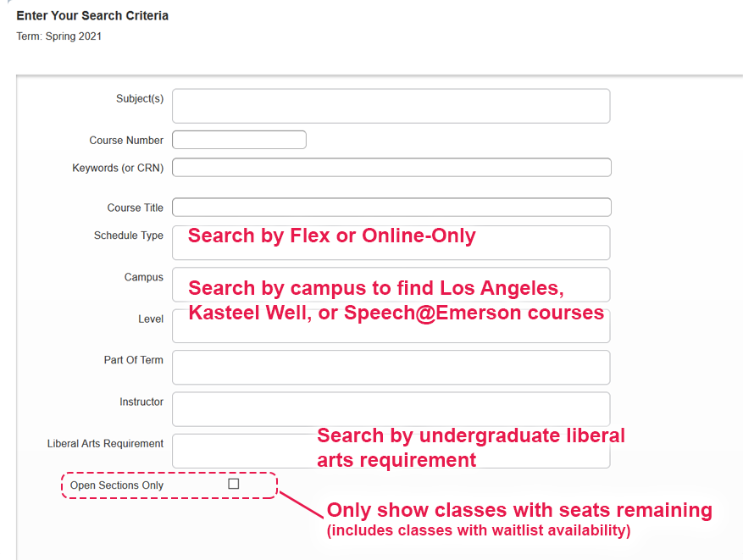Viewport: 743px width, 560px height.
Task: Enable the Open Sections Only checkbox
Action: [234, 484]
